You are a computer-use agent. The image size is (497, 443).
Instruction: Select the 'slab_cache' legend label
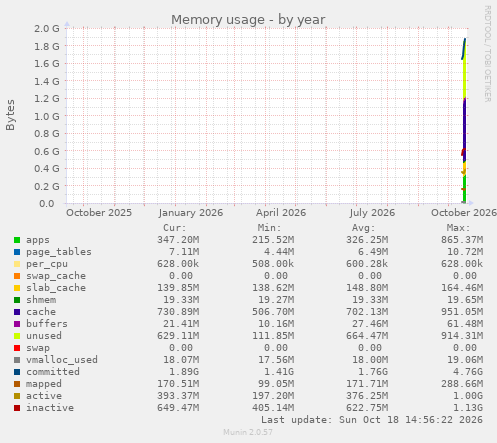click(56, 288)
